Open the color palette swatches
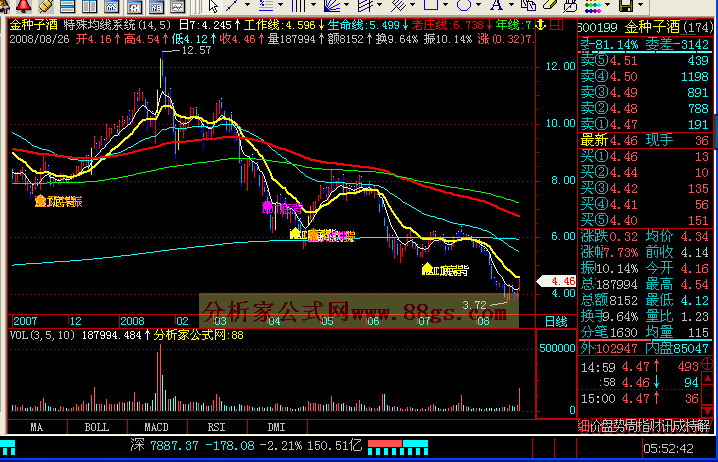 (x=593, y=6)
